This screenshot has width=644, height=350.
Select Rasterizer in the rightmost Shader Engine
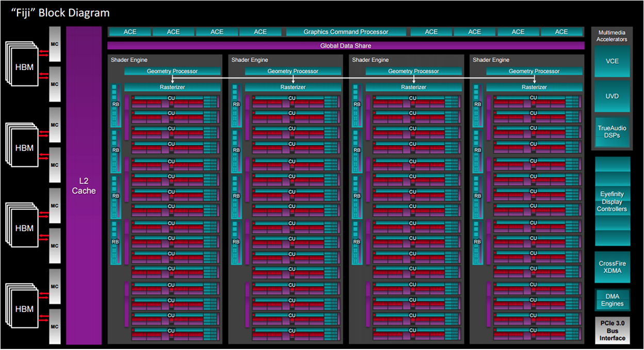[x=534, y=87]
